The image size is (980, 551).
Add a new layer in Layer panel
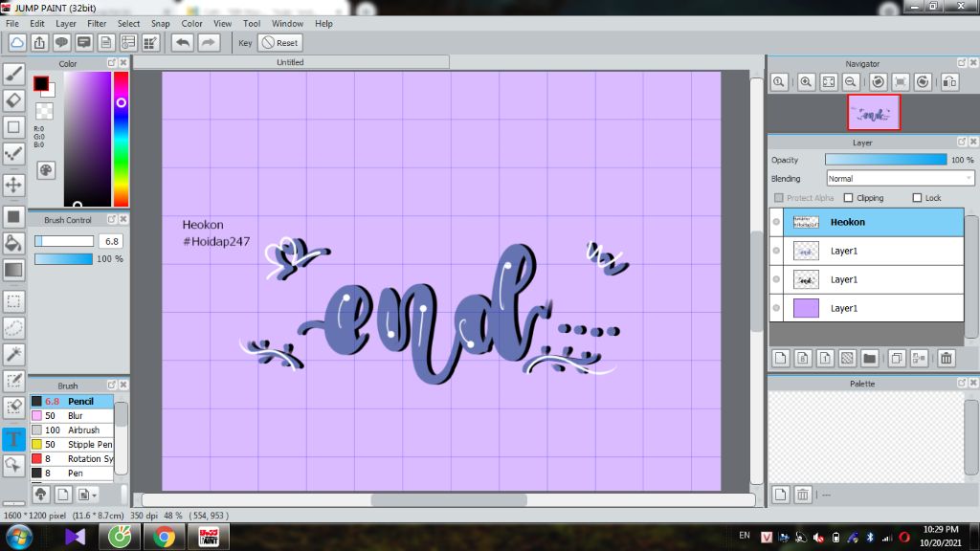point(781,358)
